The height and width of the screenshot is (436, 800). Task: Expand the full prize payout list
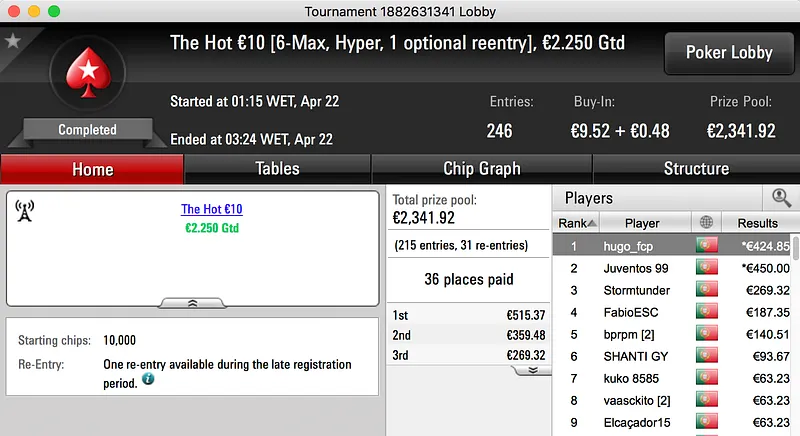point(532,369)
